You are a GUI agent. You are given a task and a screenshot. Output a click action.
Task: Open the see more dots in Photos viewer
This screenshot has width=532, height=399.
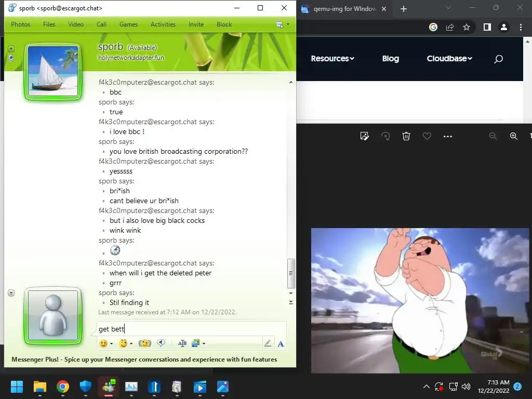tap(448, 137)
